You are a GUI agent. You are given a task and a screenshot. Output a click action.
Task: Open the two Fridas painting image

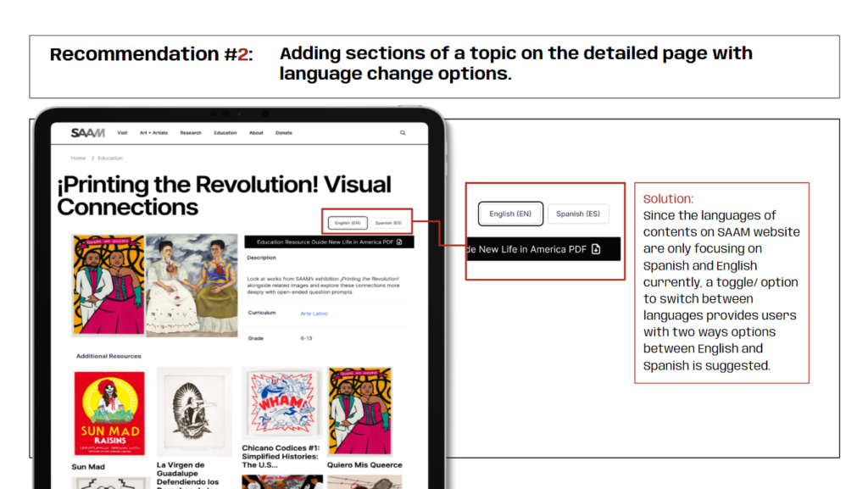point(192,285)
